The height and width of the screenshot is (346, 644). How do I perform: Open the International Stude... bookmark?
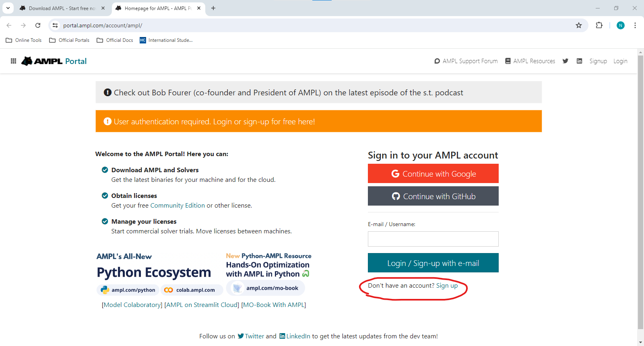pos(166,40)
